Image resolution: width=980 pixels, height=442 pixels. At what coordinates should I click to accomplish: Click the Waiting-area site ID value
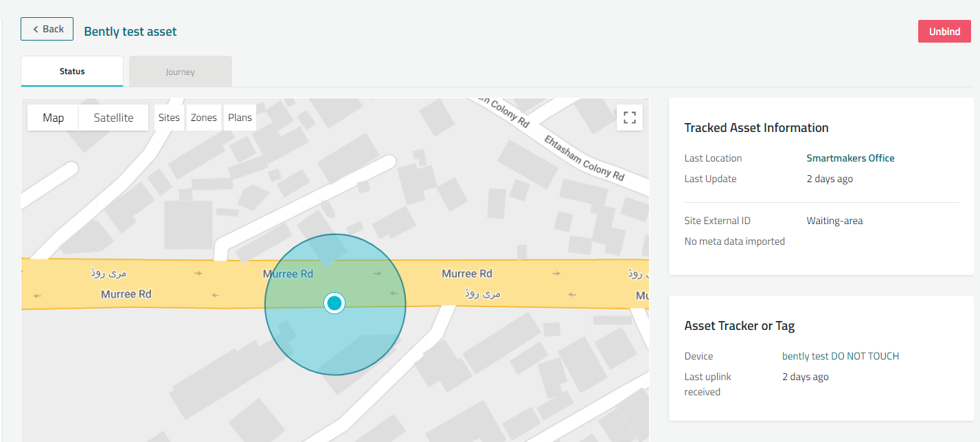point(834,221)
